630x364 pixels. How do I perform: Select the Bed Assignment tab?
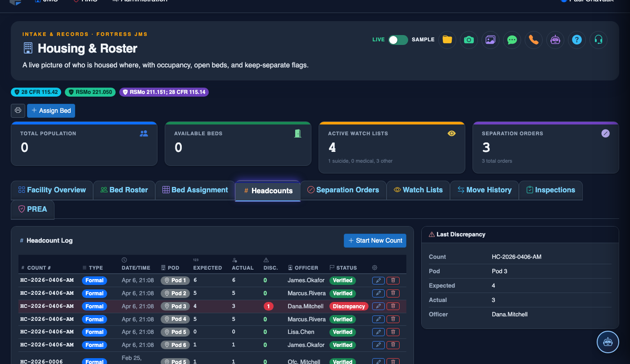pyautogui.click(x=195, y=190)
